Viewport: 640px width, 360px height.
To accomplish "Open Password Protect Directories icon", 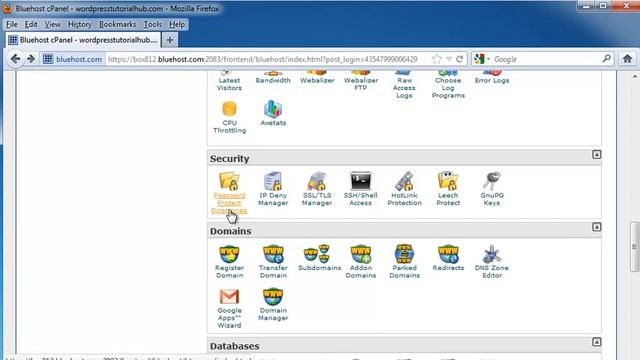I will [229, 181].
